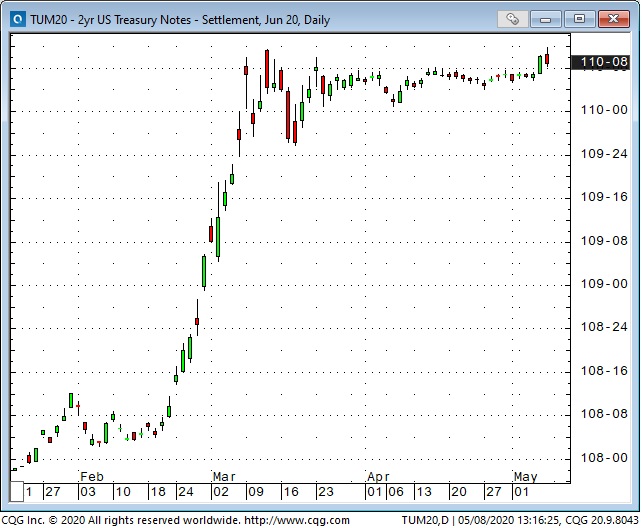Click the date label 27 after 1
This screenshot has height=528, width=642.
53,492
